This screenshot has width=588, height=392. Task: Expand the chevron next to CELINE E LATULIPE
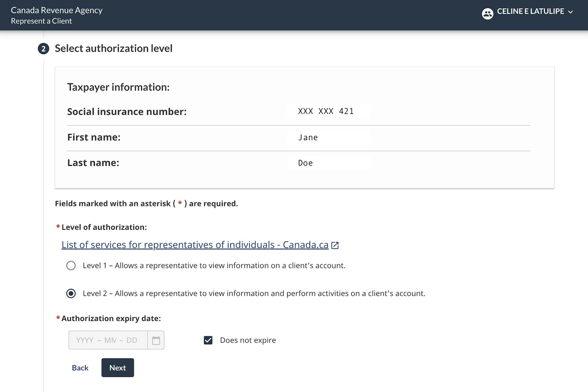coord(570,12)
